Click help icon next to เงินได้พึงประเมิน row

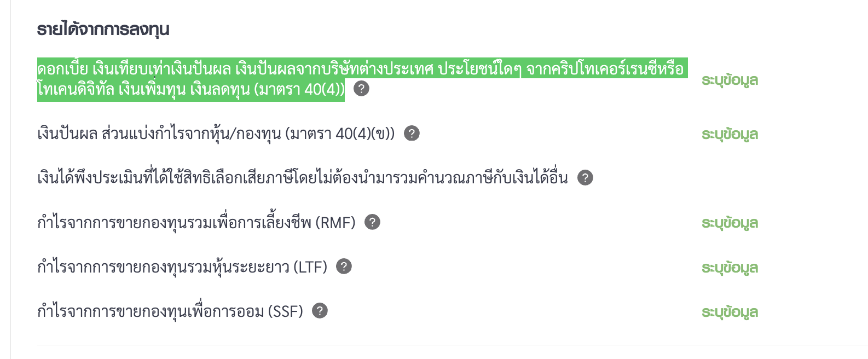pos(585,177)
